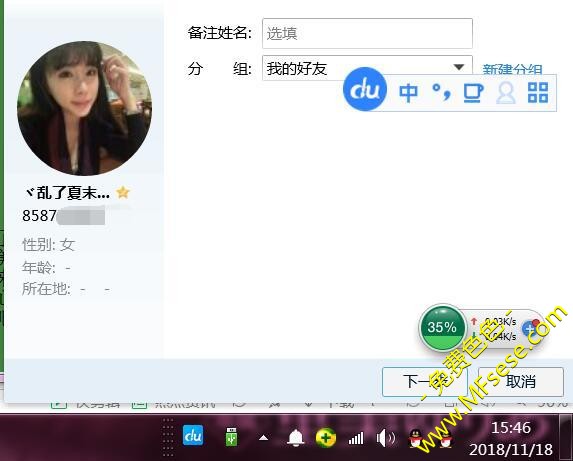This screenshot has width=573, height=461.
Task: Open the volume speaker tray icon
Action: coord(386,438)
